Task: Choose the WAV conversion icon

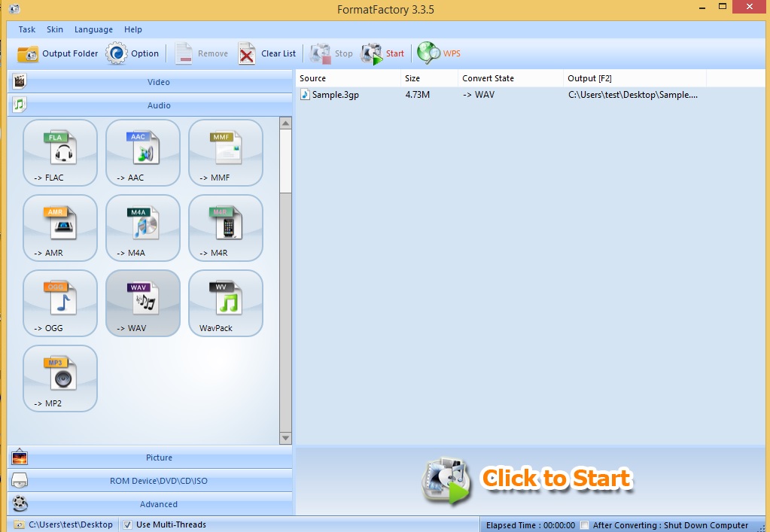Action: point(143,302)
